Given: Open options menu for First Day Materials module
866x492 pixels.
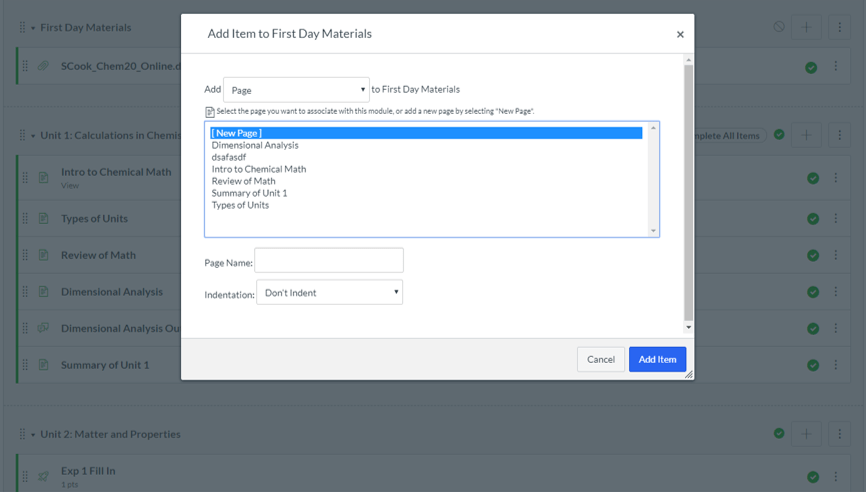Looking at the screenshot, I should pos(839,27).
